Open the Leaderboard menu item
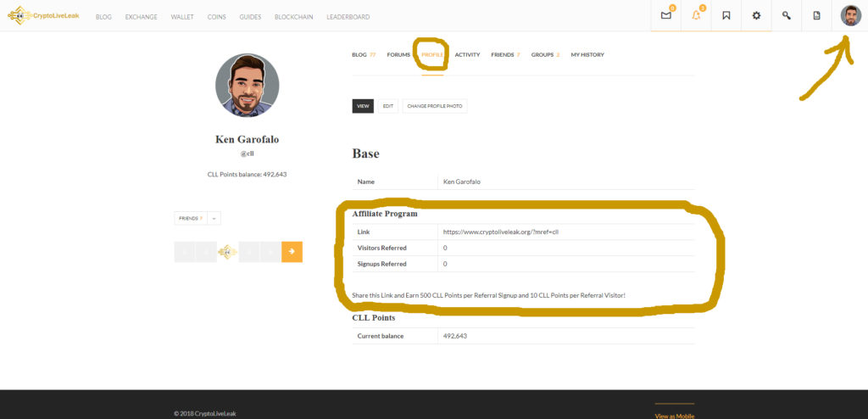This screenshot has height=419, width=868. (x=348, y=17)
